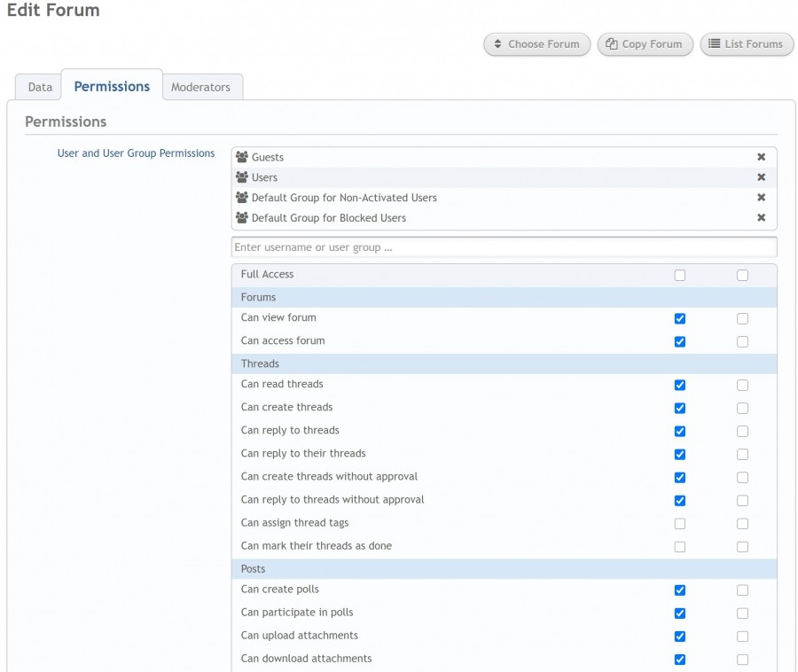This screenshot has width=798, height=672.
Task: Uncheck Can view forum permission
Action: (679, 318)
